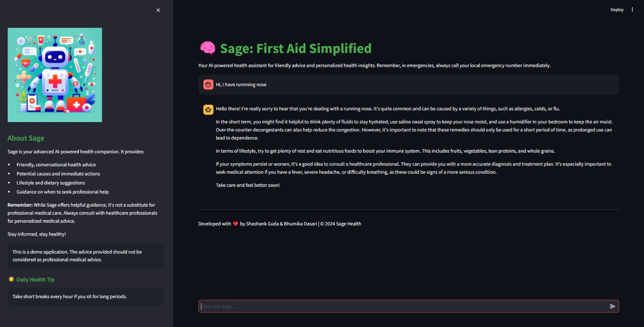Click the sun icon beside Daily Health Tip
The image size is (644, 327).
coord(11,279)
